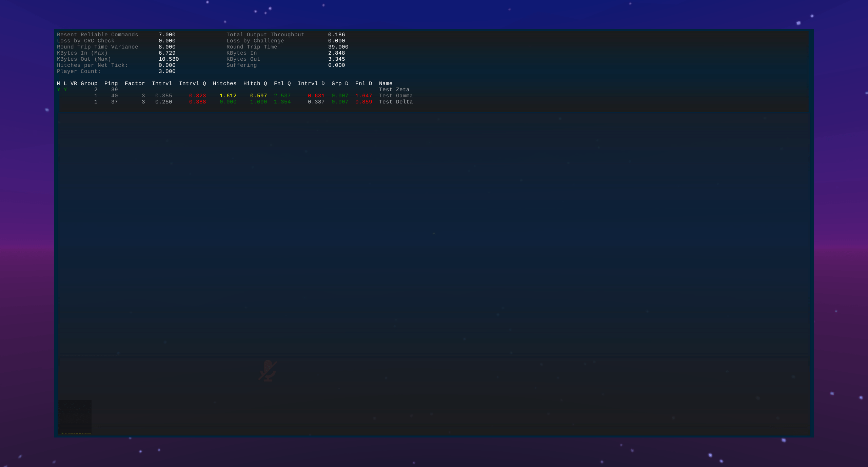Click ping value 40 for Test Gamma
The image size is (868, 467).
tap(115, 96)
